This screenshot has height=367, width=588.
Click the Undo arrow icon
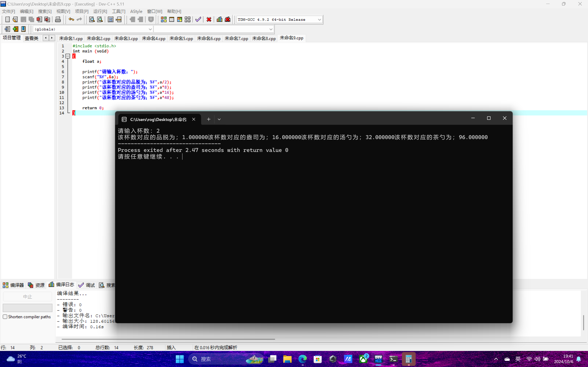point(71,20)
